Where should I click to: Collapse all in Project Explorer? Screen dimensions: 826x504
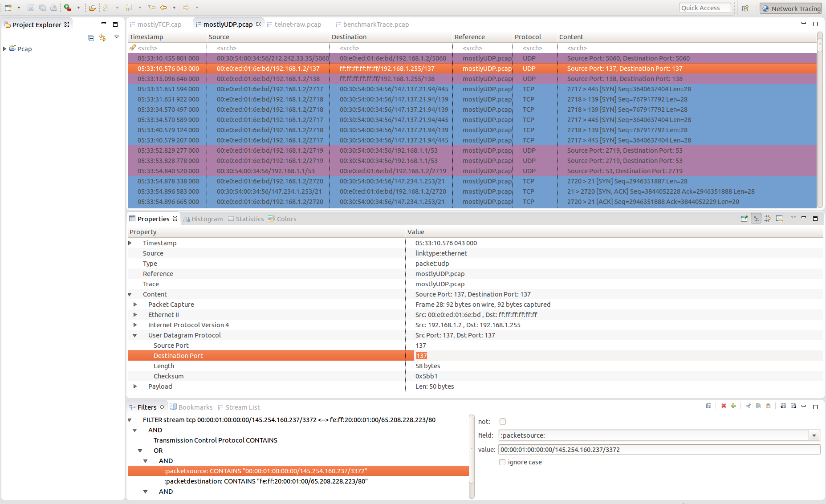[x=91, y=38]
